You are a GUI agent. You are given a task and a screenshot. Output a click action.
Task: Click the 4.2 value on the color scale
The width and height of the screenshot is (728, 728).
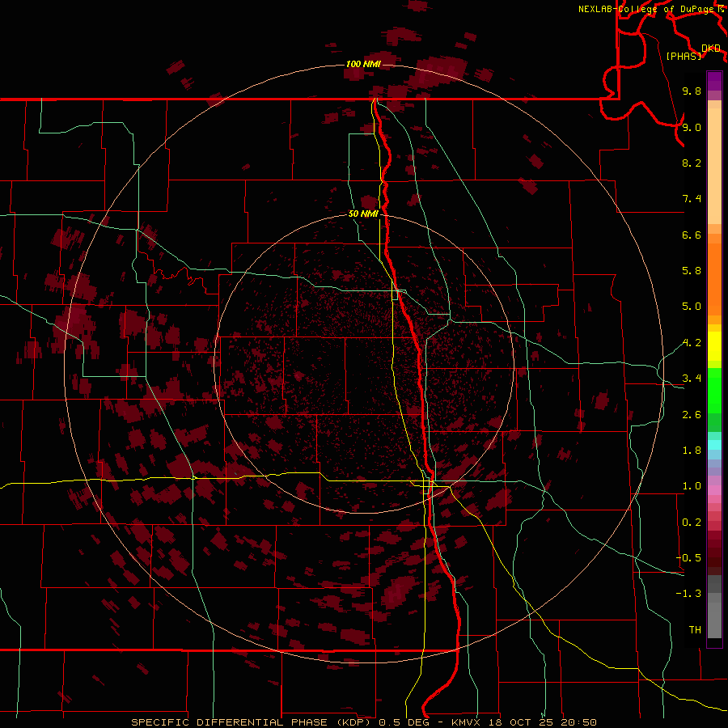point(692,343)
